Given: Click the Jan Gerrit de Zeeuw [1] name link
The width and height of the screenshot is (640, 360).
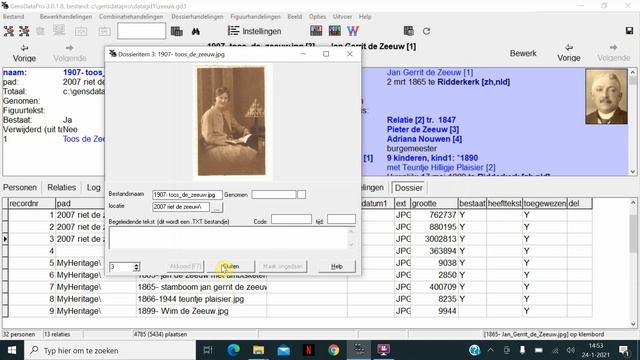Looking at the screenshot, I should coord(430,72).
